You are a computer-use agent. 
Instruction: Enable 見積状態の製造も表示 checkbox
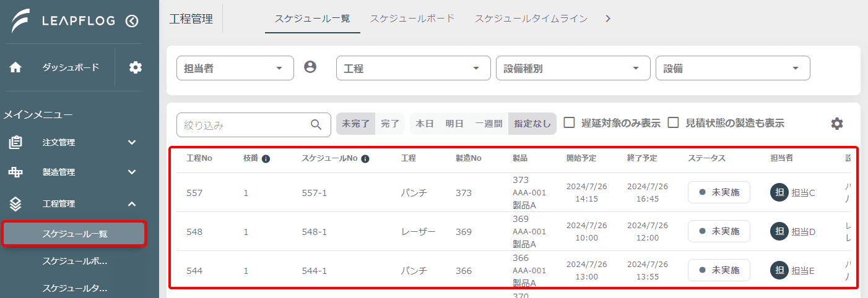point(674,122)
